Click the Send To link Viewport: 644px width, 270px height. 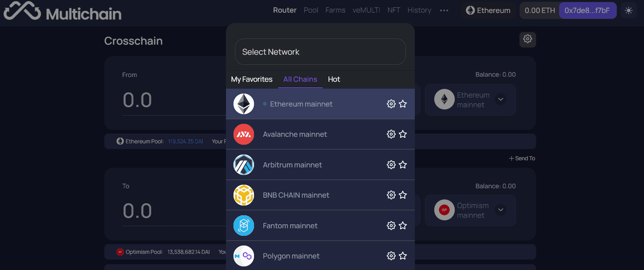coord(522,158)
